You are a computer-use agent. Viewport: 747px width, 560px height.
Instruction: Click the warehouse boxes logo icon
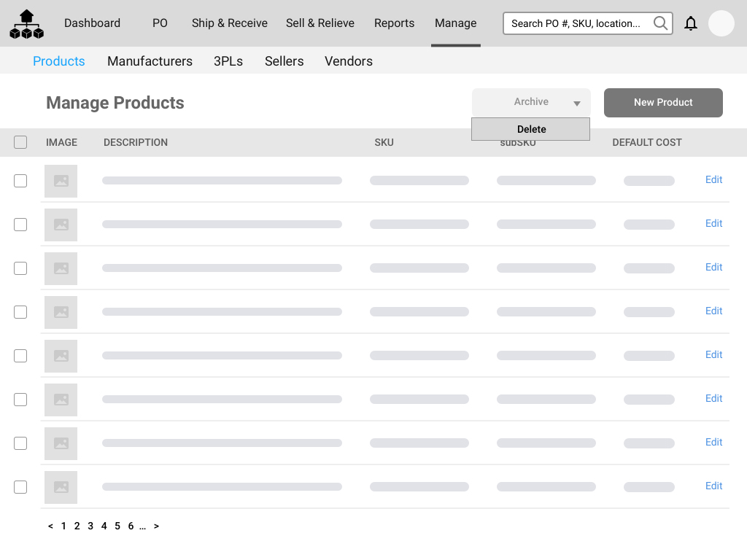[x=27, y=24]
